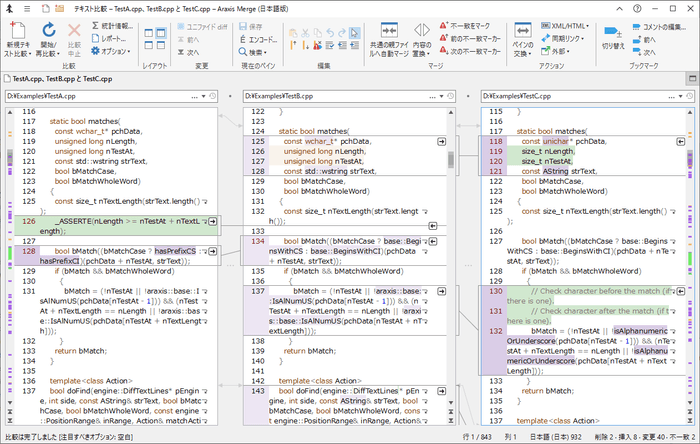This screenshot has width=700, height=444.
Task: Open the TestA.cpp file path history dropdown
Action: (x=202, y=96)
